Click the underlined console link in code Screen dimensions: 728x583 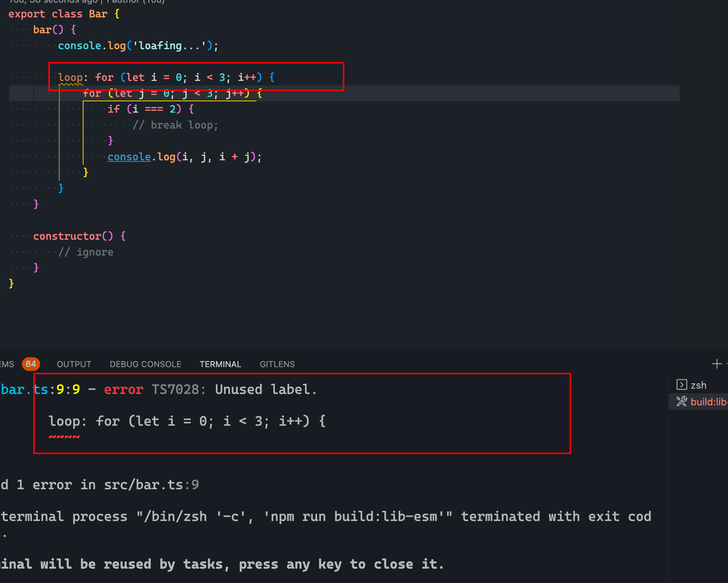click(129, 157)
